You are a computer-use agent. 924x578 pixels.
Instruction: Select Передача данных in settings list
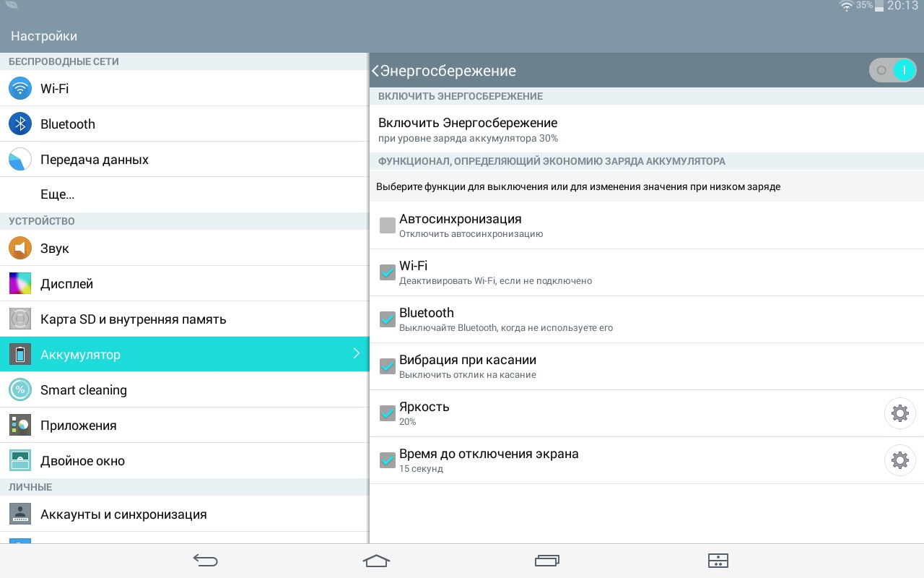(94, 160)
